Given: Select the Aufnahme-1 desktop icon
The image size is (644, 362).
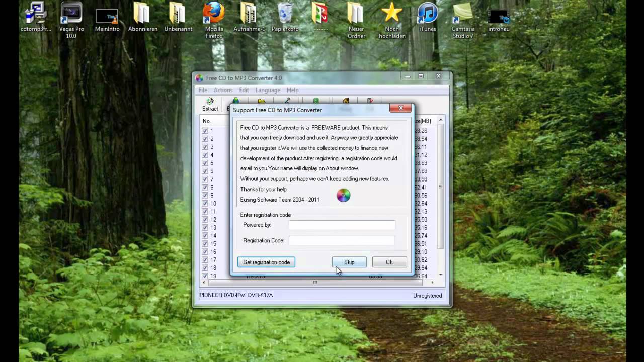Looking at the screenshot, I should point(250,18).
